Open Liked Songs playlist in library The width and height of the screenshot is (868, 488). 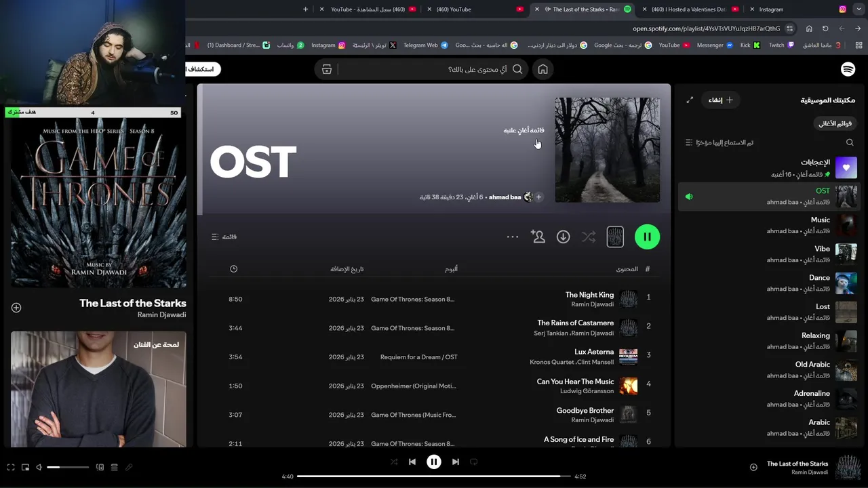coord(768,167)
